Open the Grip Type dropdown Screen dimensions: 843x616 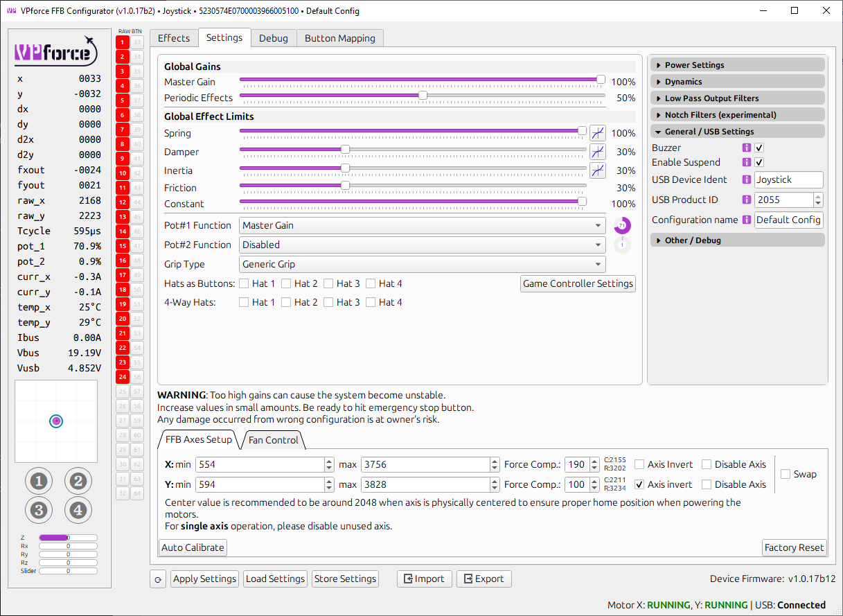[x=423, y=264]
